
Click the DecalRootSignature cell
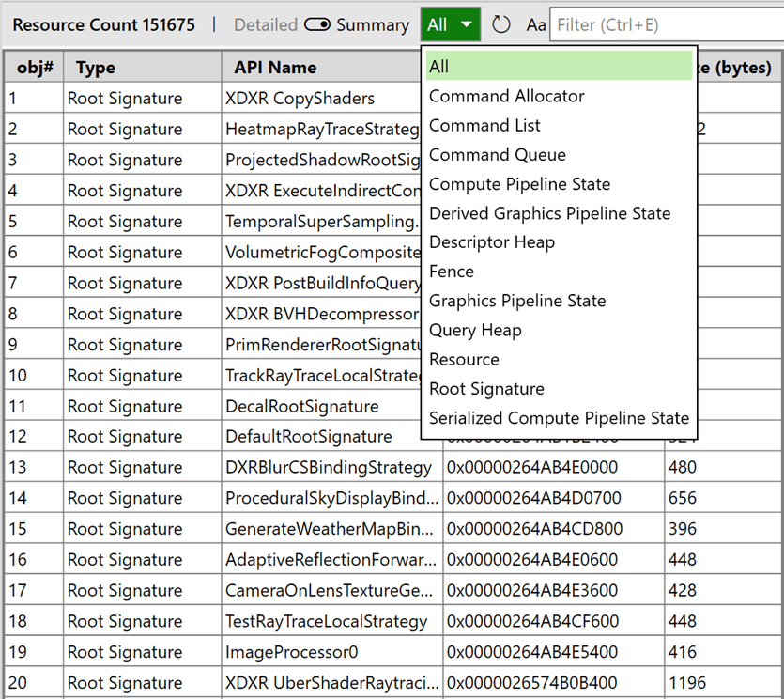pos(322,406)
